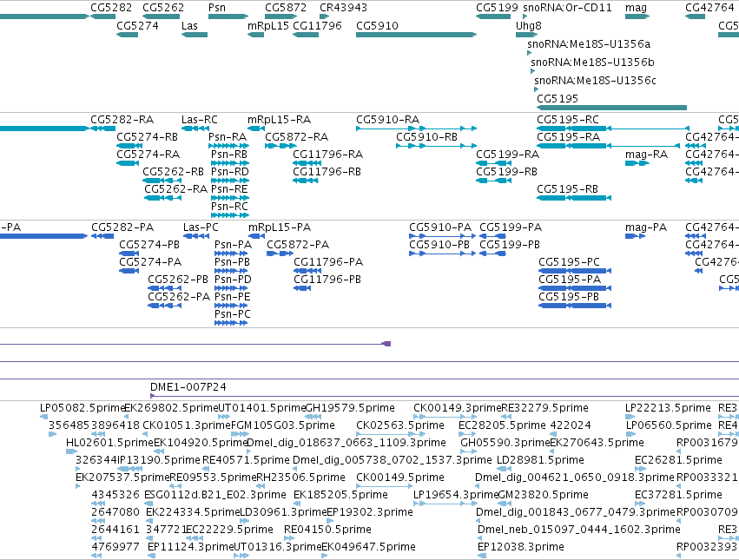Select the CG11796 gene label
The width and height of the screenshot is (739, 560).
tap(317, 25)
